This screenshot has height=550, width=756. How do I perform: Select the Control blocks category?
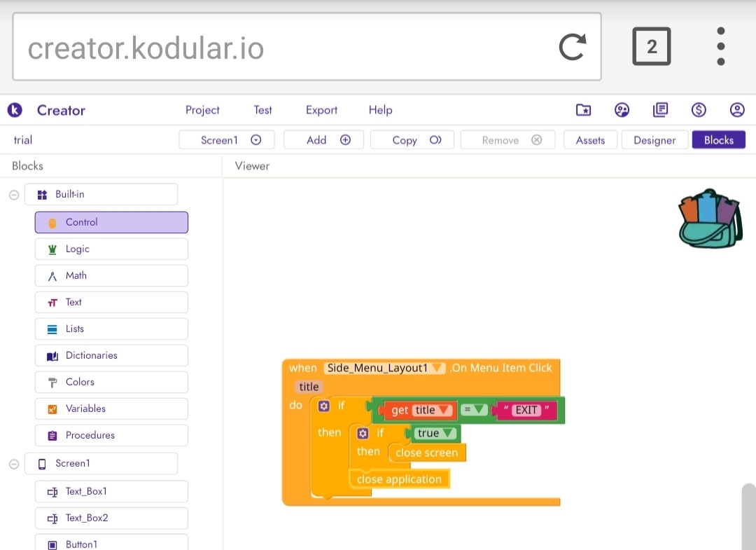pos(111,222)
